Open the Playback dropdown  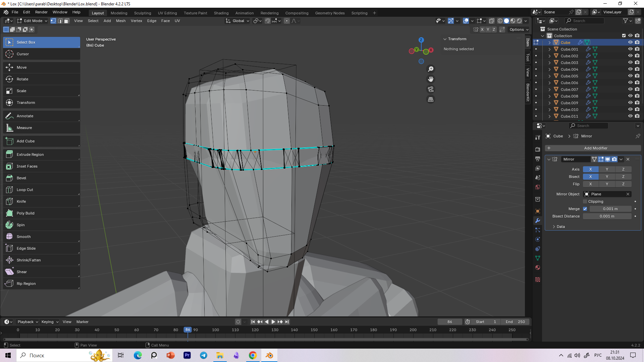(x=28, y=322)
